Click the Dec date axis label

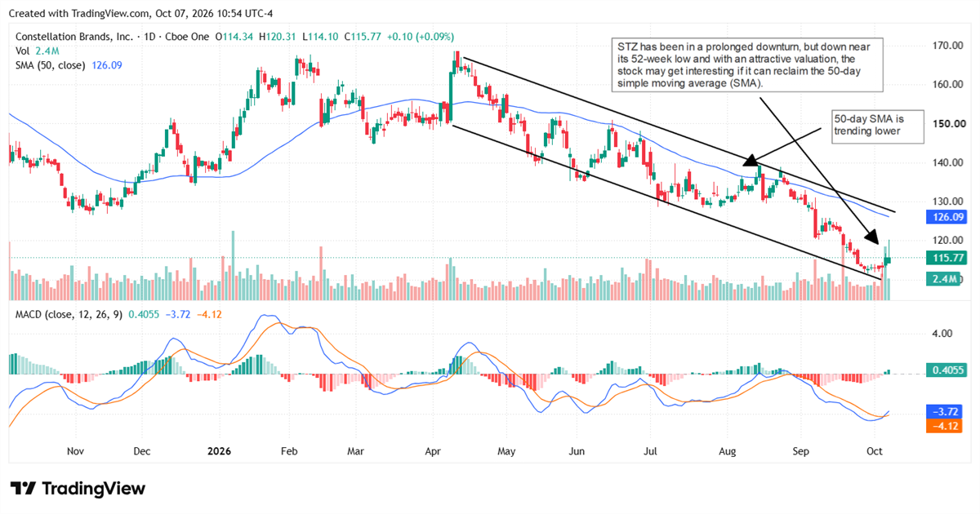click(x=141, y=450)
